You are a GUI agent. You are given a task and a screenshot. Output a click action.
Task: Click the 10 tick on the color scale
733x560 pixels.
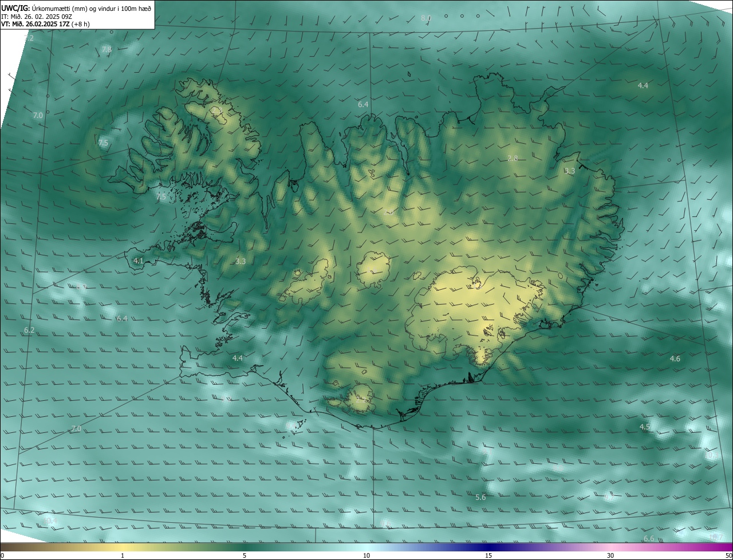click(x=366, y=555)
